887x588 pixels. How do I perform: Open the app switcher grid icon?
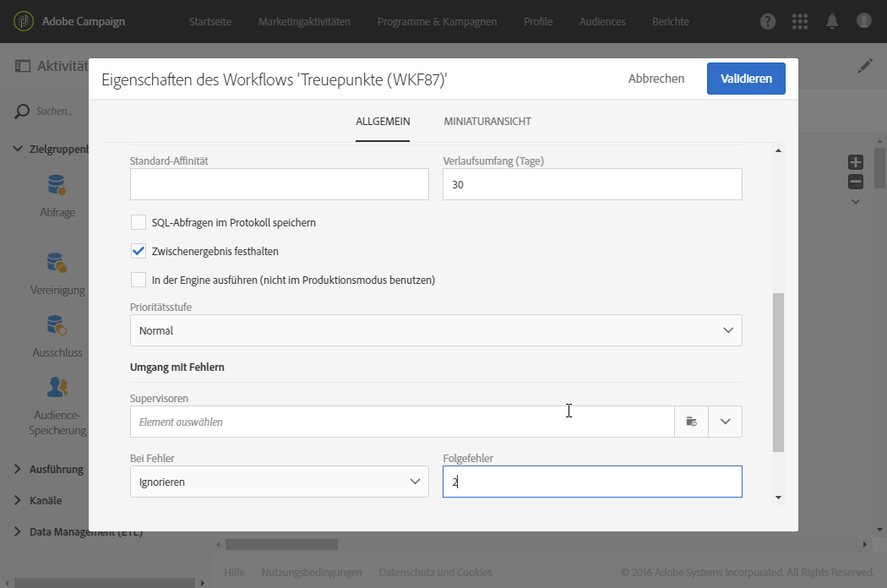pyautogui.click(x=799, y=22)
